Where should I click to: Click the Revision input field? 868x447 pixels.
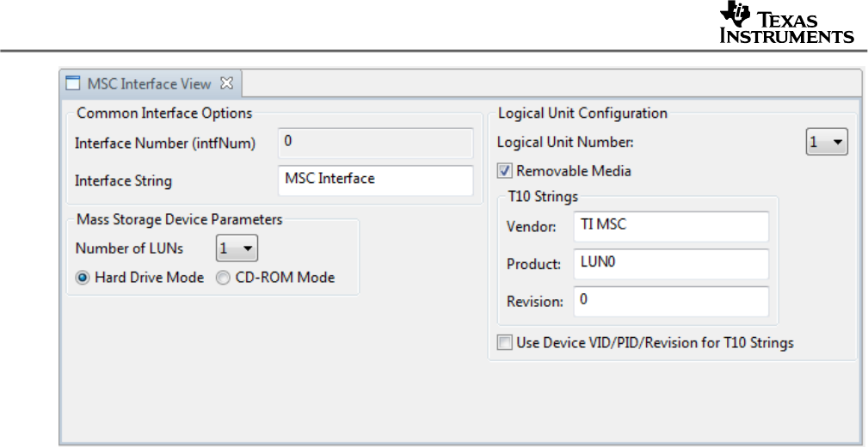pyautogui.click(x=670, y=301)
